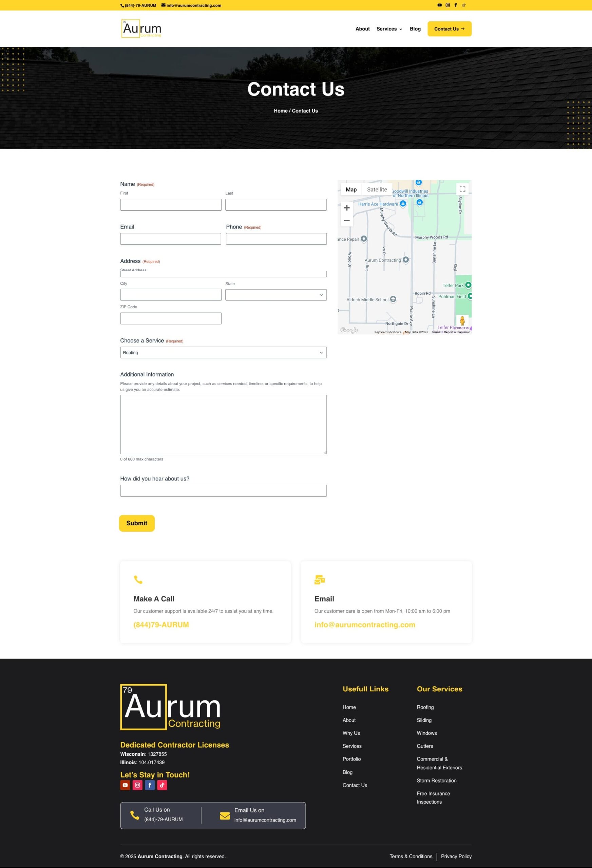Open the Choose a Service dropdown
Viewport: 592px width, 868px height.
point(224,353)
